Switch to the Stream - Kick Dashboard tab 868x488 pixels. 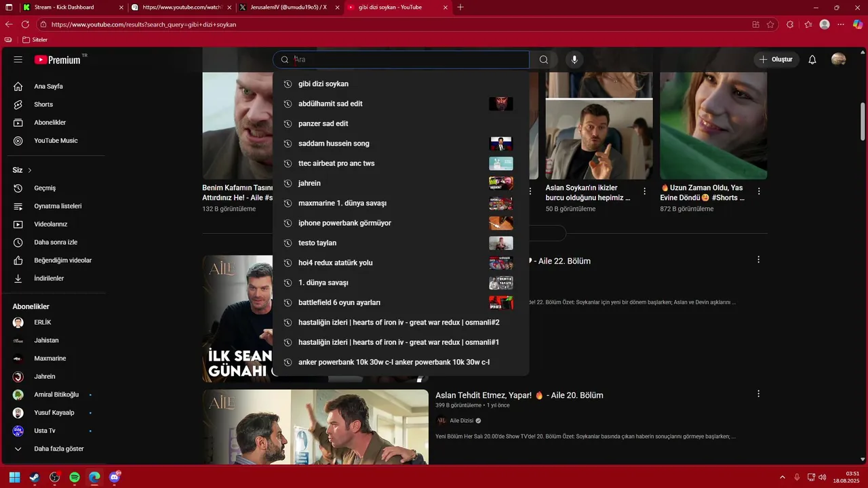[x=72, y=7]
